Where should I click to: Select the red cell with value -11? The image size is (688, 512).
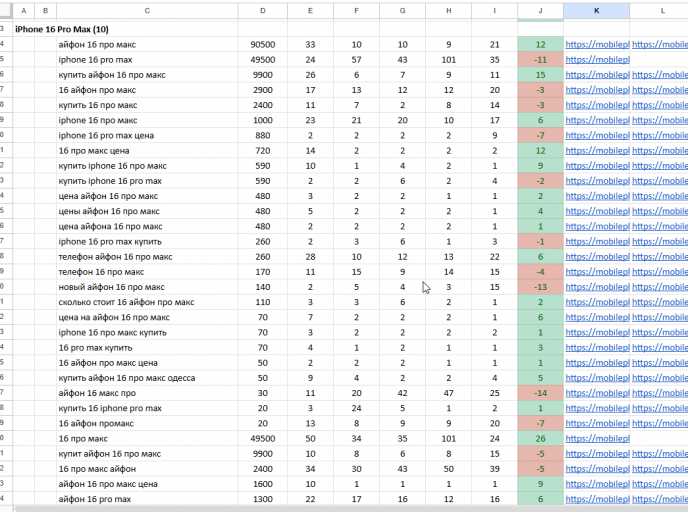pyautogui.click(x=540, y=60)
